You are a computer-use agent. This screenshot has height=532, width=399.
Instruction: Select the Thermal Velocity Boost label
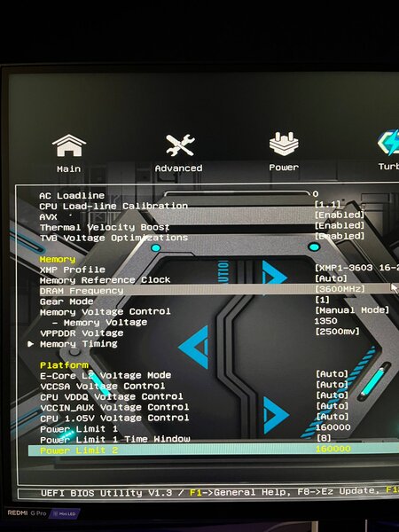[105, 227]
